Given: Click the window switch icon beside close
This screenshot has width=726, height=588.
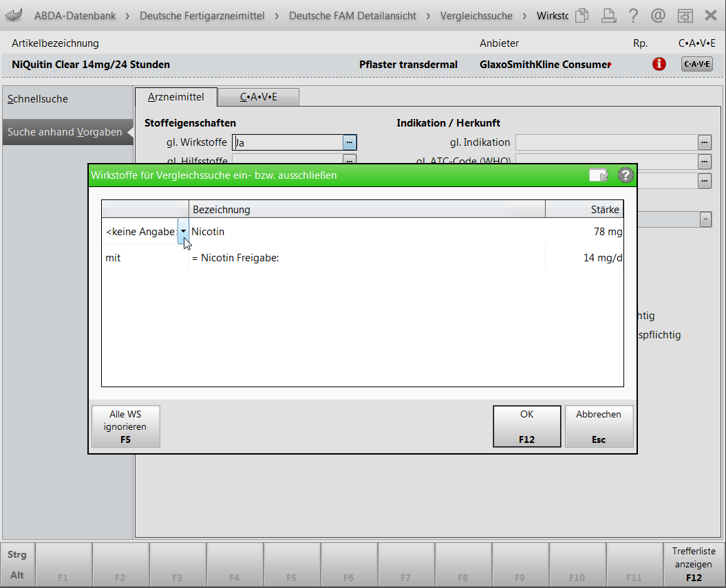Looking at the screenshot, I should 685,16.
